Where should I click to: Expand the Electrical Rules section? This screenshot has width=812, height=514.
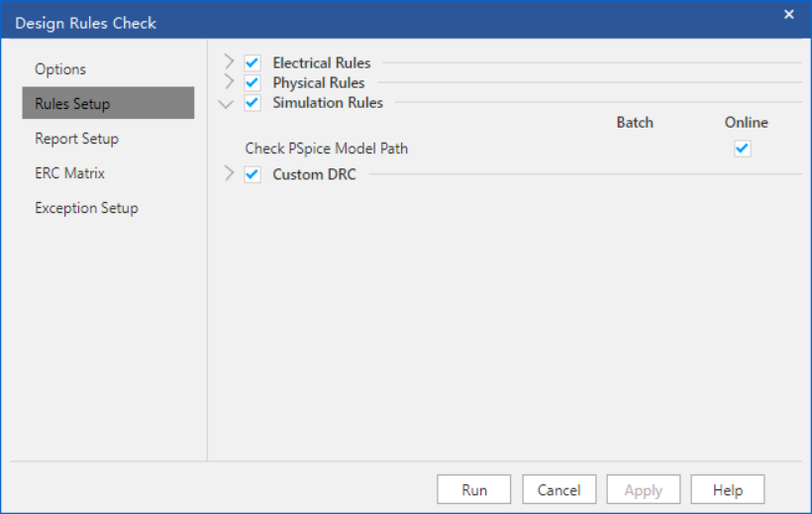[x=229, y=62]
